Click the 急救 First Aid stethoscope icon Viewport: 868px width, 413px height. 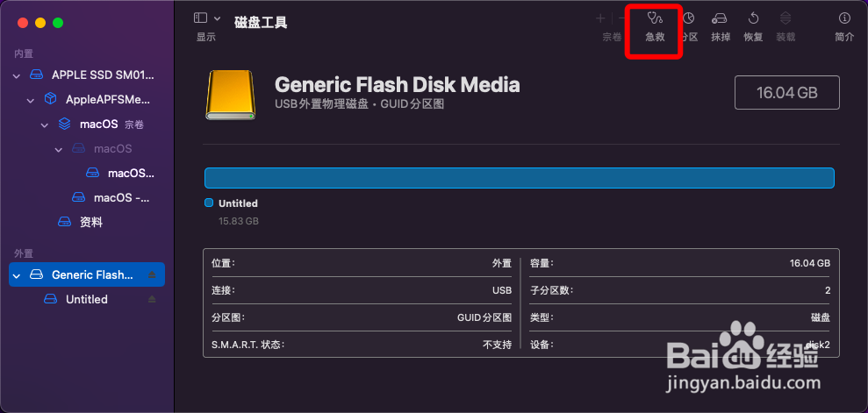655,18
